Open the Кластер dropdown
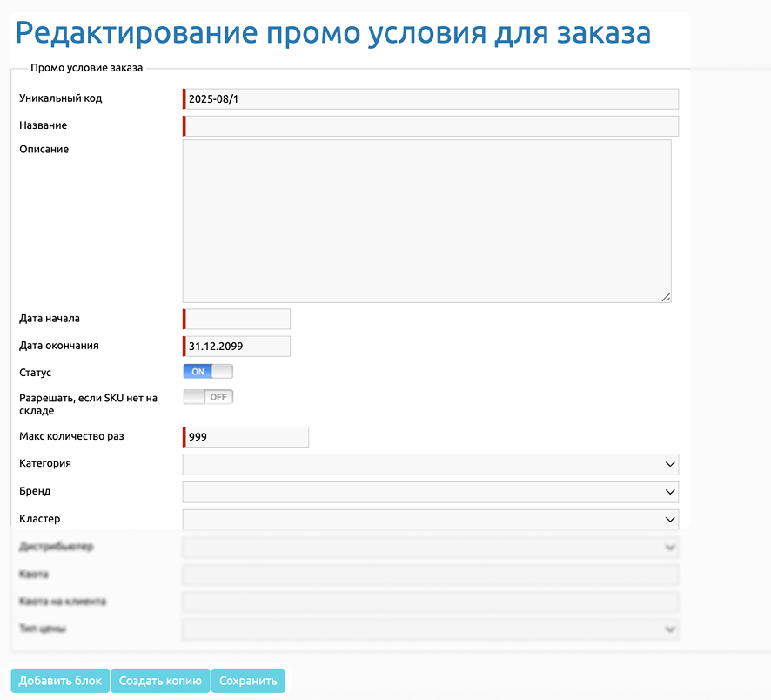Screen dimensions: 771x700 (x=430, y=520)
